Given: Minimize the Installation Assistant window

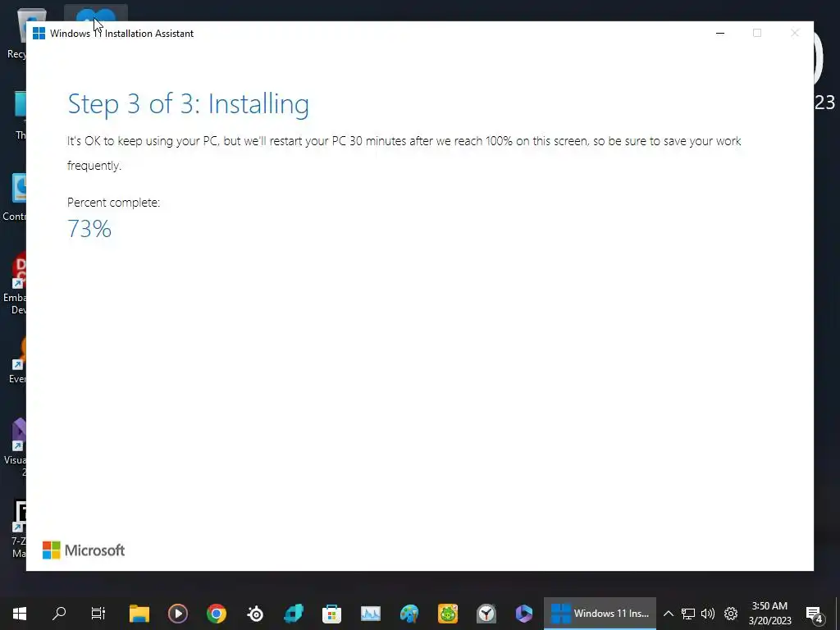Looking at the screenshot, I should tap(720, 33).
